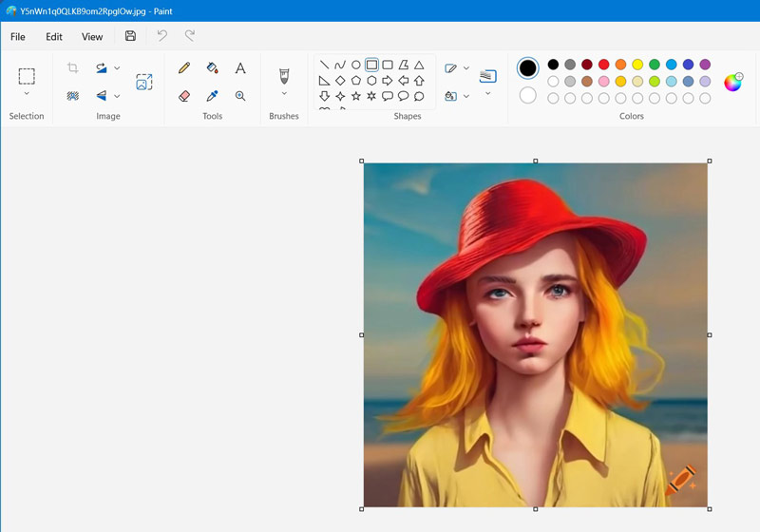The image size is (760, 532).
Task: Expand the Brushes dropdown chevron
Action: point(284,93)
